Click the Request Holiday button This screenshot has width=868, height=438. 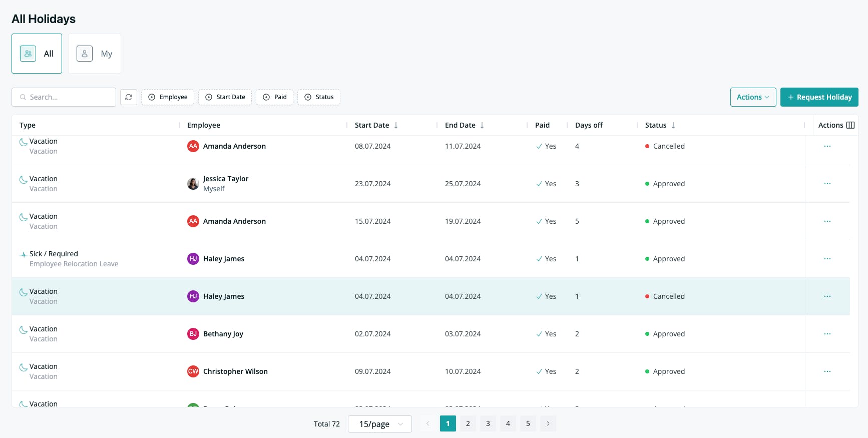[819, 97]
